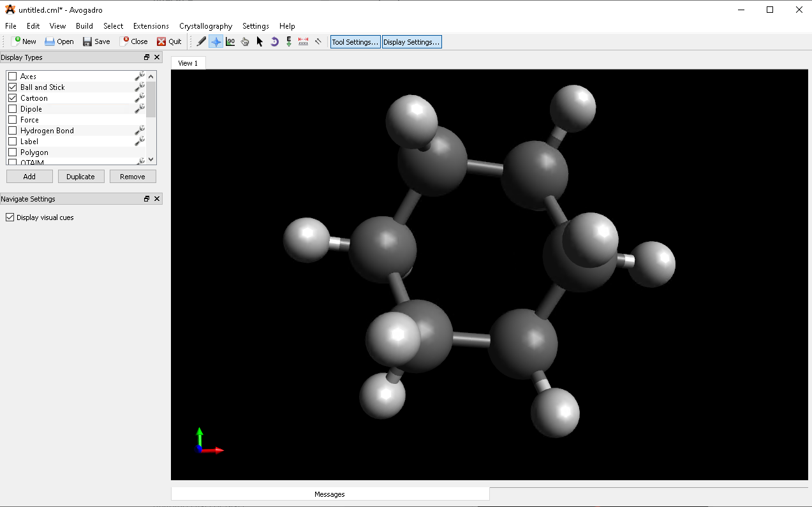Uncheck the Display visual cues option

click(x=10, y=217)
